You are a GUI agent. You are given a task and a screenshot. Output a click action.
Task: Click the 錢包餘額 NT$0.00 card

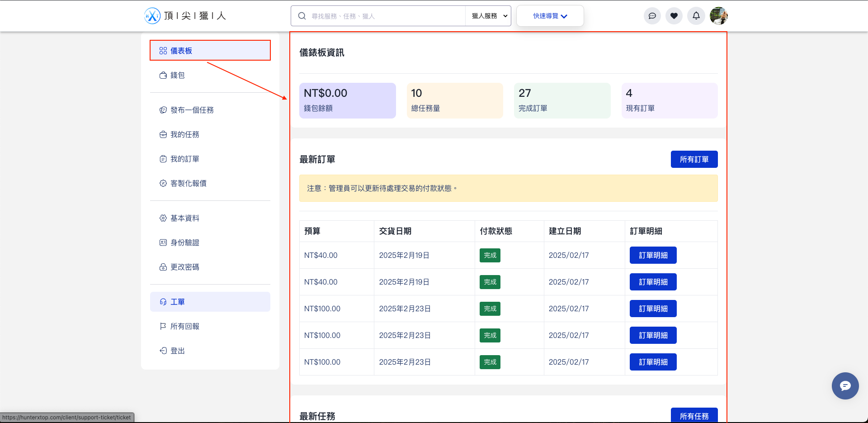pos(347,100)
